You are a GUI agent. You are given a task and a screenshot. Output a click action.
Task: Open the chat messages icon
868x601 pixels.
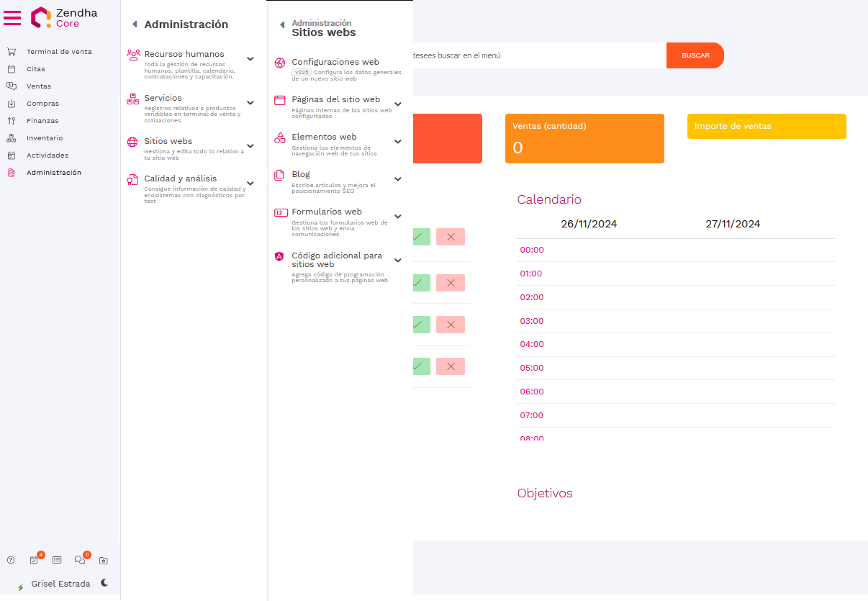point(80,560)
